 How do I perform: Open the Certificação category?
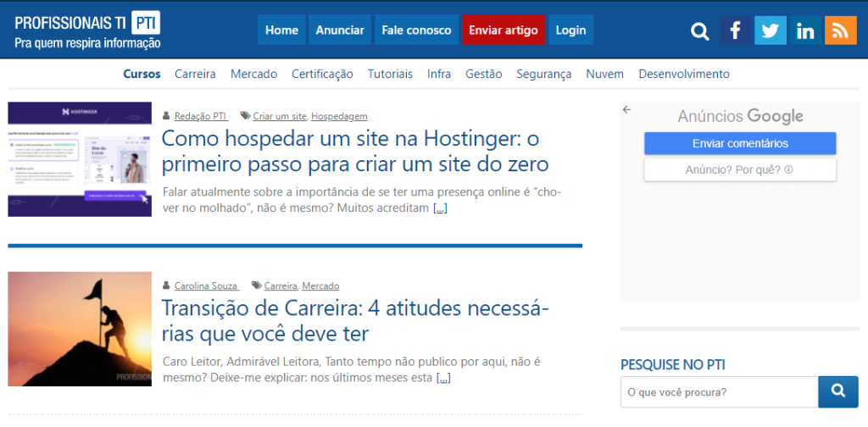[322, 74]
